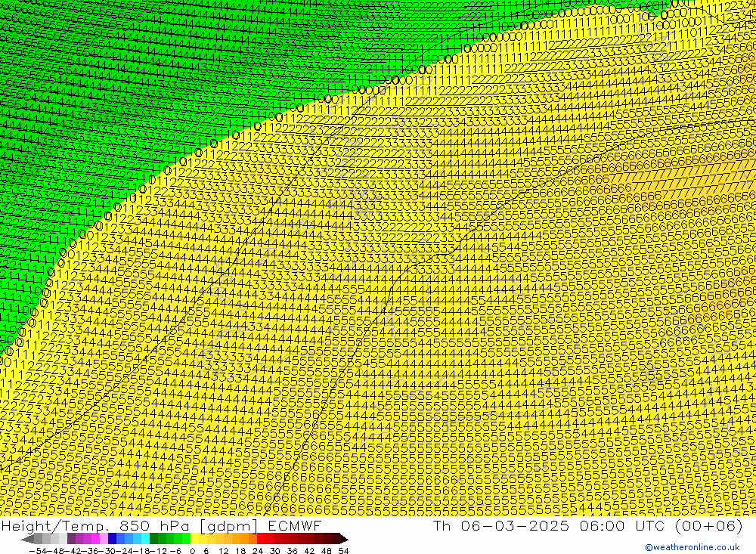The width and height of the screenshot is (756, 554).
Task: Click the 'Height/Temp. 850 hPa [gdpm] ECMWF' title
Action: pos(162,525)
